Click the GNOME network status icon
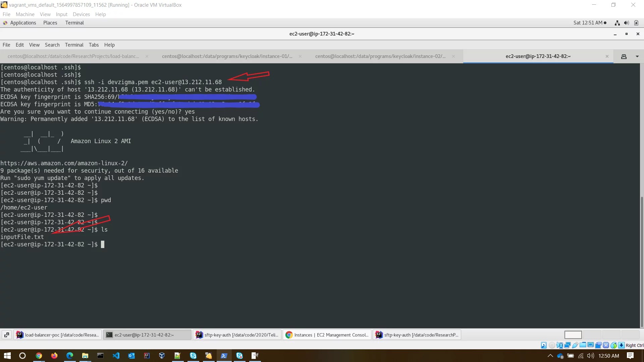The image size is (644, 362). [x=617, y=23]
